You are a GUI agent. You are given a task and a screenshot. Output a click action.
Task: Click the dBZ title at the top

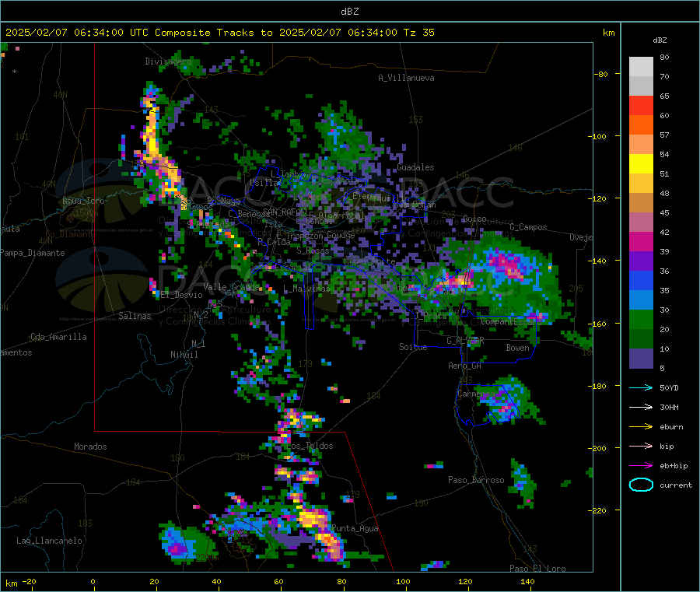pos(349,12)
